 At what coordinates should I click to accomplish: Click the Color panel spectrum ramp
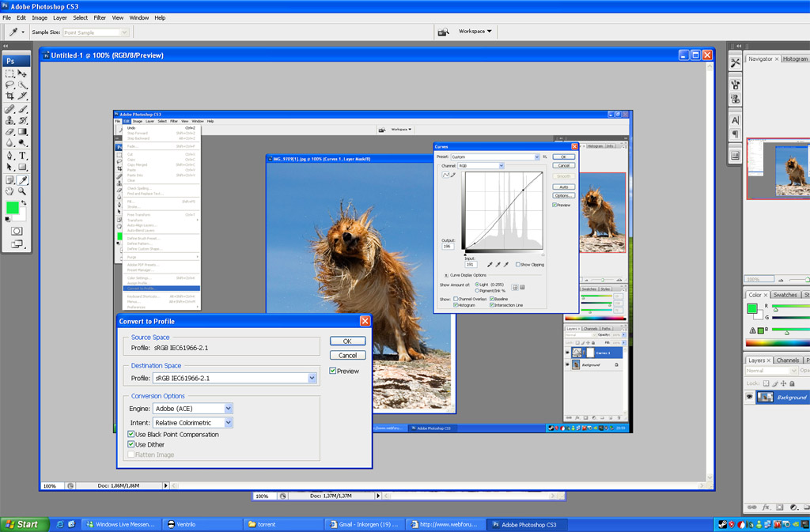point(778,342)
